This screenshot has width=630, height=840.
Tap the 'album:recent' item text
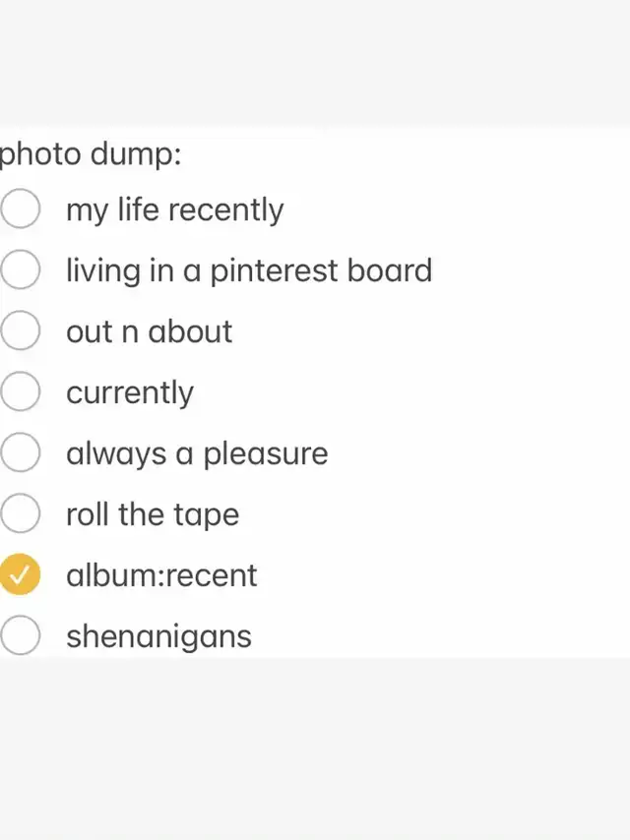pos(161,575)
